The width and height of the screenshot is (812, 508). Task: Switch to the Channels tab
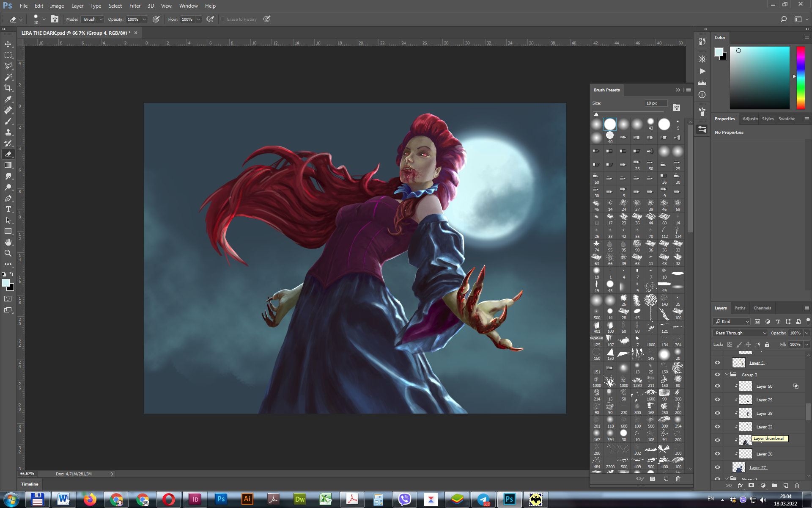(762, 308)
